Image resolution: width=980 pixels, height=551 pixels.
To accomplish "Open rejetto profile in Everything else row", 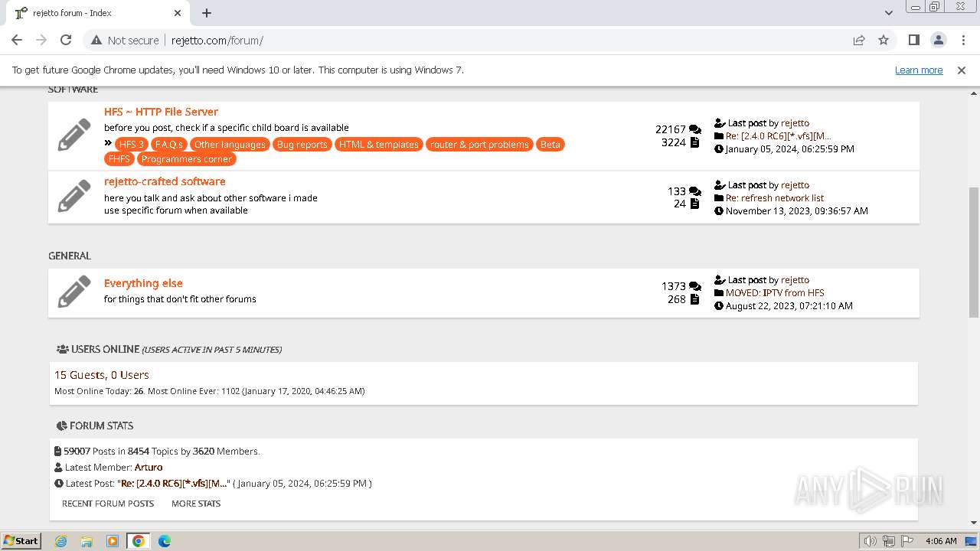I will (795, 279).
